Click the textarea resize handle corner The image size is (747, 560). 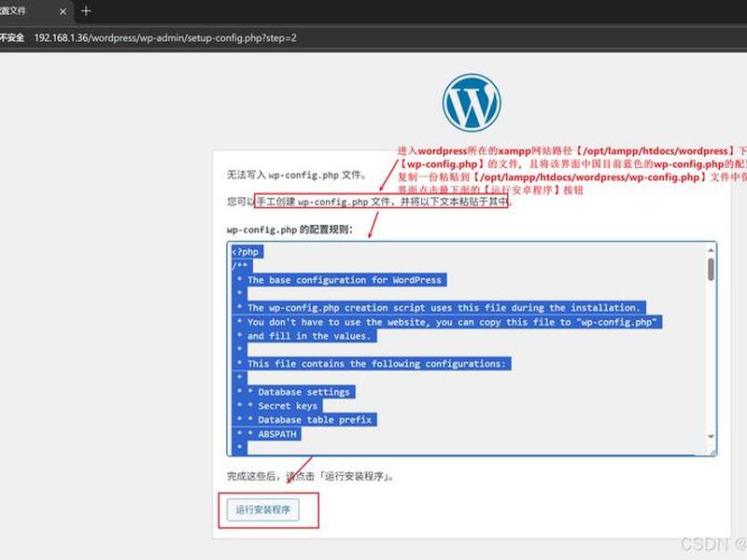point(713,453)
